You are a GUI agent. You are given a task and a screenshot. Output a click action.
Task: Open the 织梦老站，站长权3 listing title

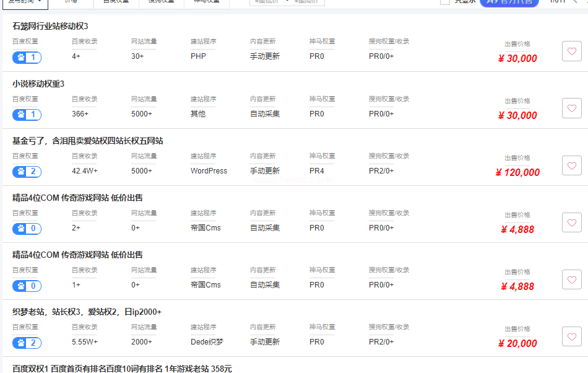(87, 312)
